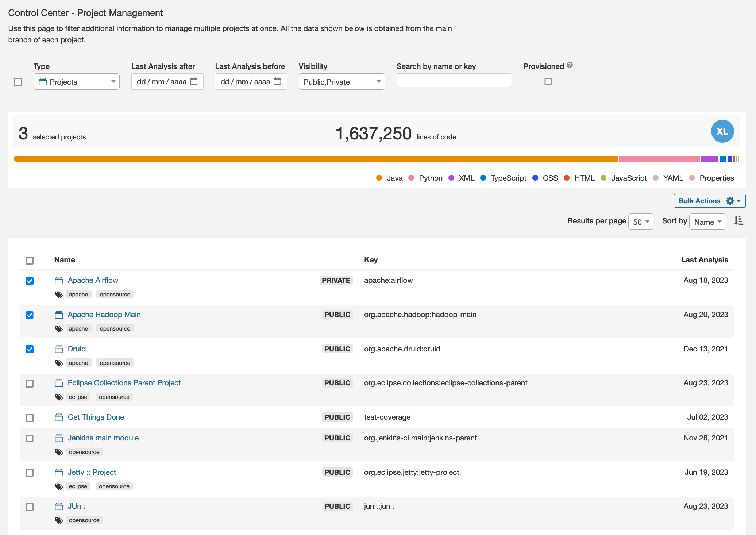Open the Last Analysis before calendar picker

[x=278, y=81]
